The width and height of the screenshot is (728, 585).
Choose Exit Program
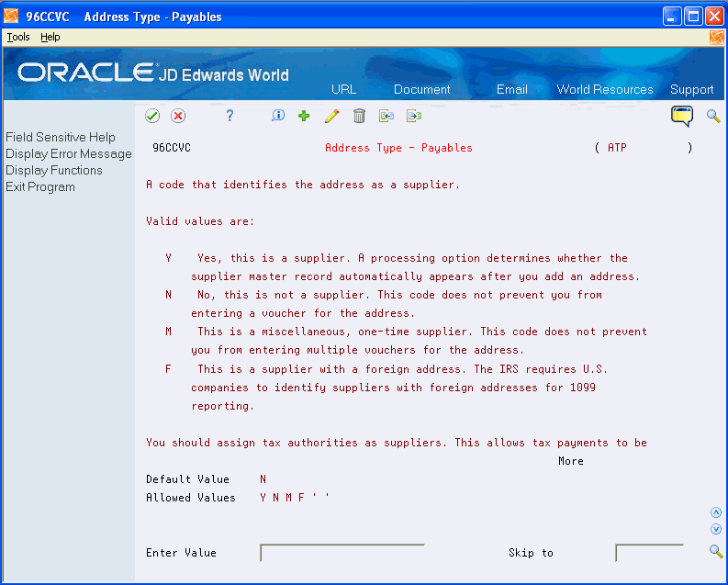click(40, 187)
